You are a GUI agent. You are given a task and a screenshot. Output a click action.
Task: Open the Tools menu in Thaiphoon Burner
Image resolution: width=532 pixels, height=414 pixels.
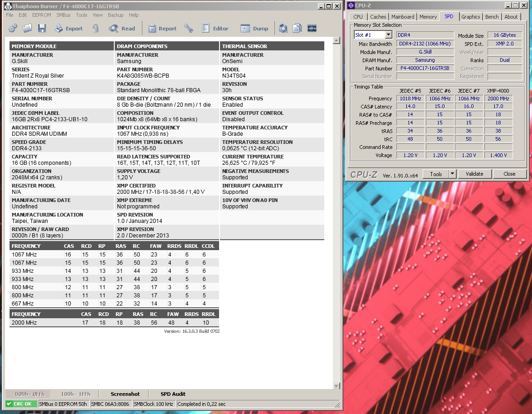coord(82,15)
